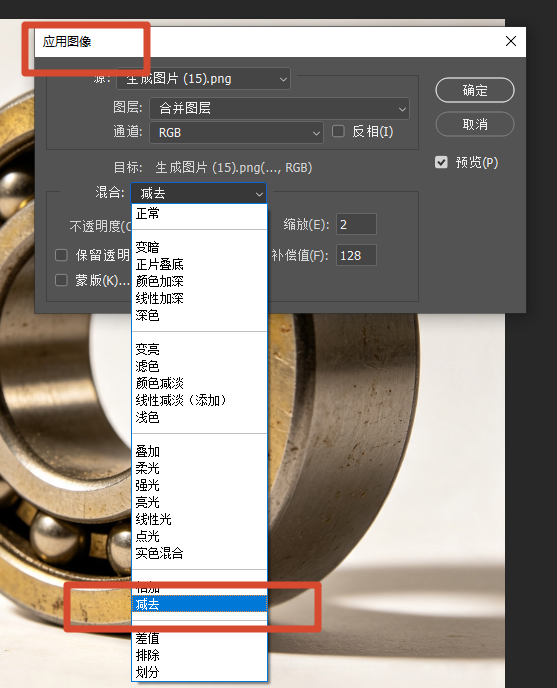The width and height of the screenshot is (557, 688).
Task: Select 深色 blend mode
Action: point(199,315)
